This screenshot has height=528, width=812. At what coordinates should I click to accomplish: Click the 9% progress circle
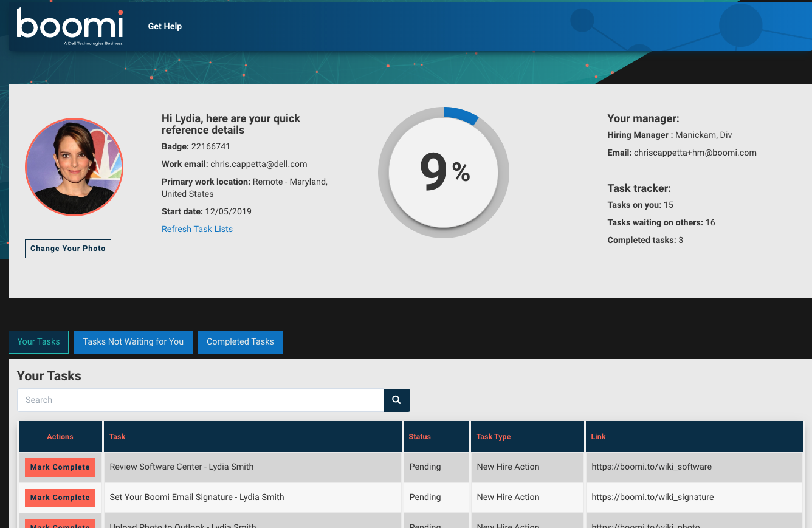(444, 172)
